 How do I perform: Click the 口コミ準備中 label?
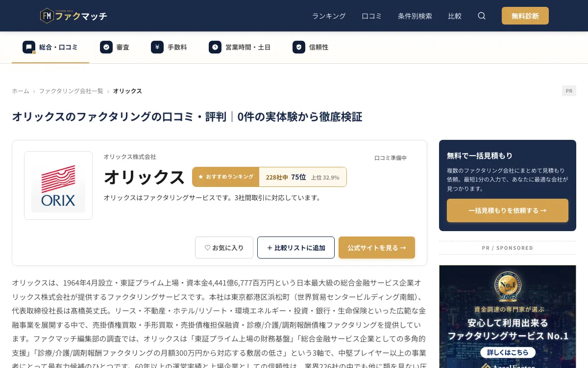pos(391,158)
